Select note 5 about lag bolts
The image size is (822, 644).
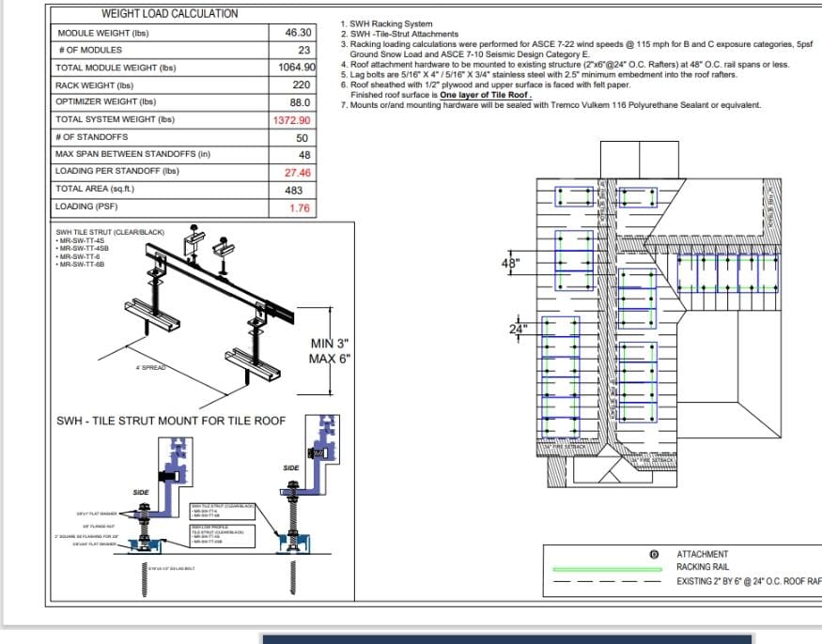tap(538, 75)
